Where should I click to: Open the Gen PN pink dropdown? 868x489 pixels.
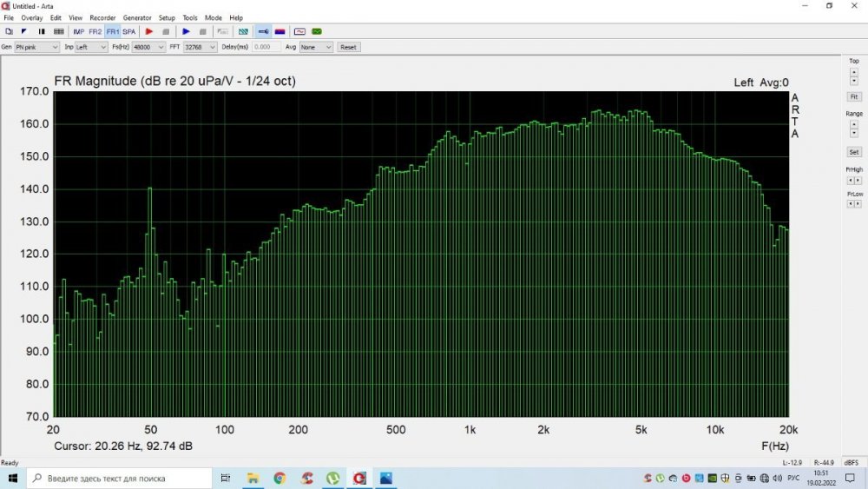pos(36,47)
